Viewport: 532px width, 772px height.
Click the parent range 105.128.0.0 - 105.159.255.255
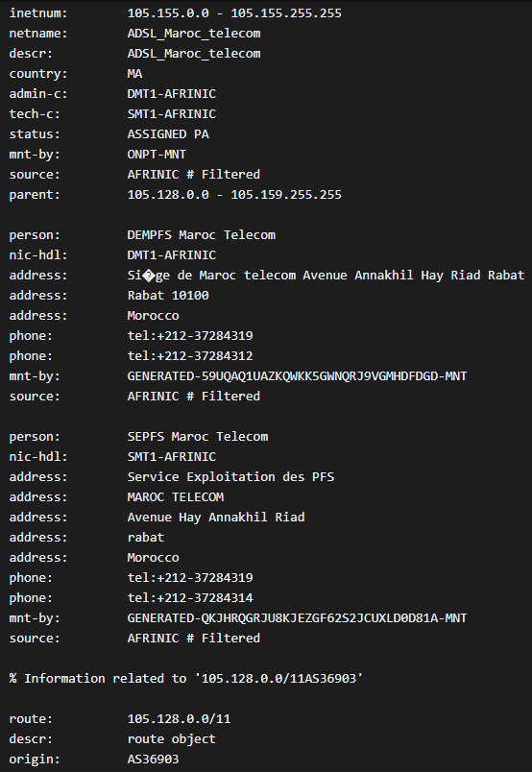pos(234,195)
